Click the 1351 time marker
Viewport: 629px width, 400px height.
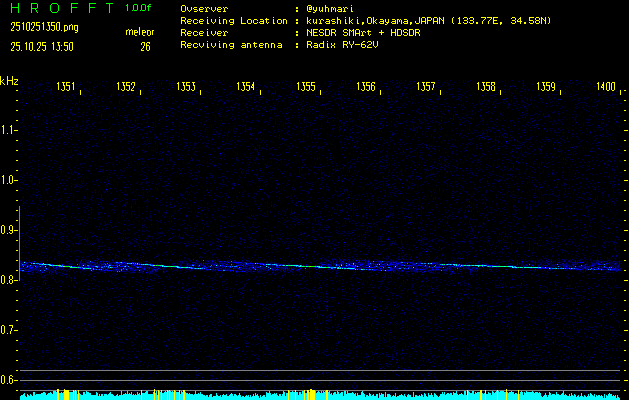pyautogui.click(x=66, y=88)
